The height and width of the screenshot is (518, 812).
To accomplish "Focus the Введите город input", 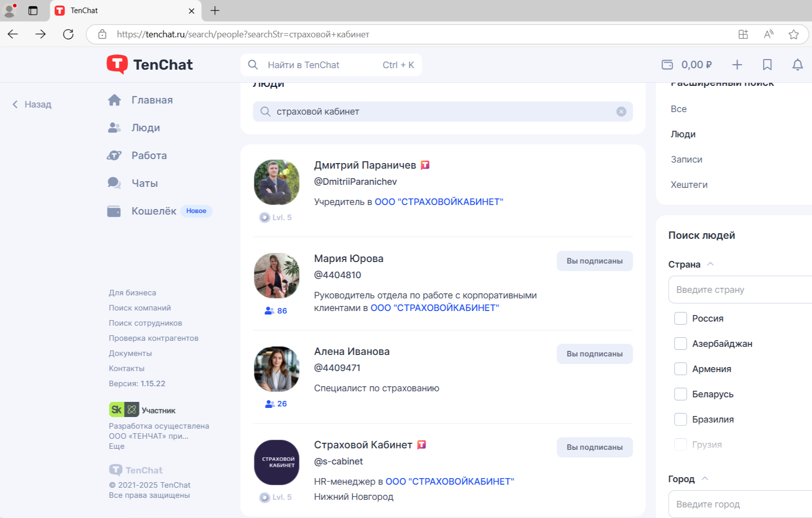I will coord(740,504).
